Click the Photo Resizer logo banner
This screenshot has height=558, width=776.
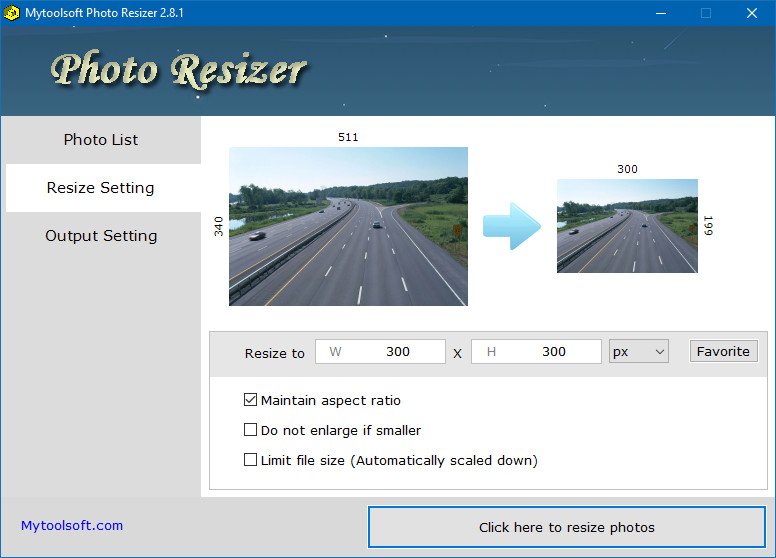[179, 70]
